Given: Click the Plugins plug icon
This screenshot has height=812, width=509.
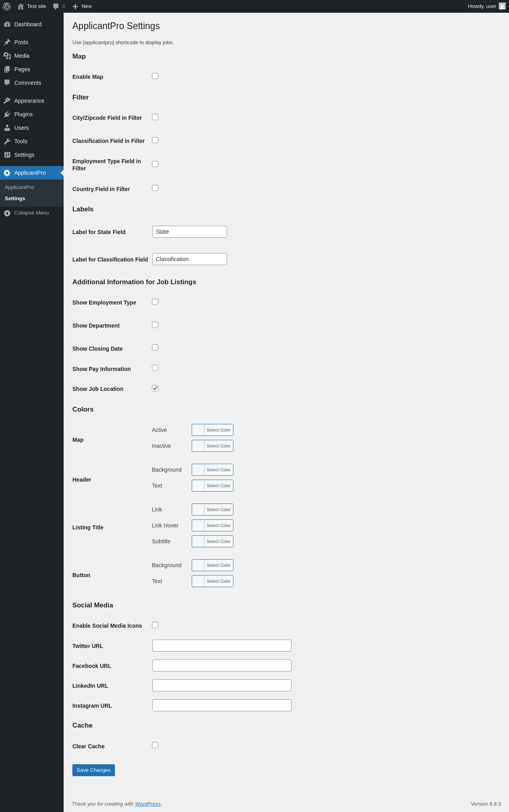Looking at the screenshot, I should [7, 114].
